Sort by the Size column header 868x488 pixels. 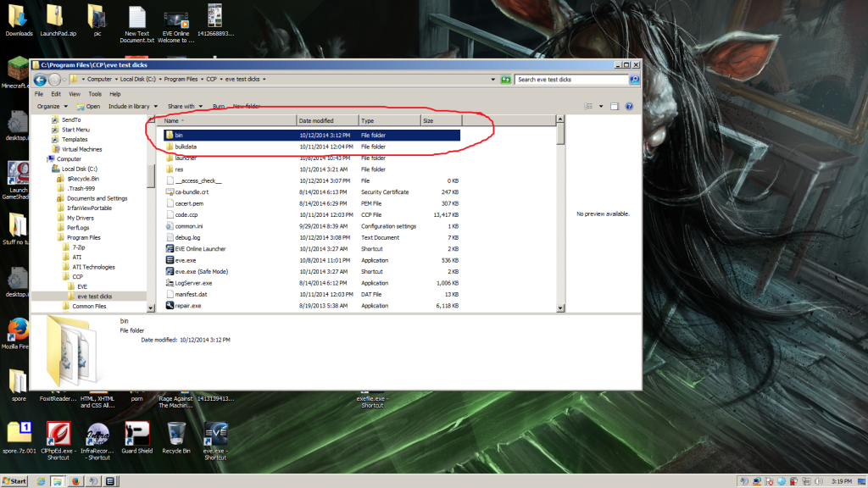coord(441,120)
